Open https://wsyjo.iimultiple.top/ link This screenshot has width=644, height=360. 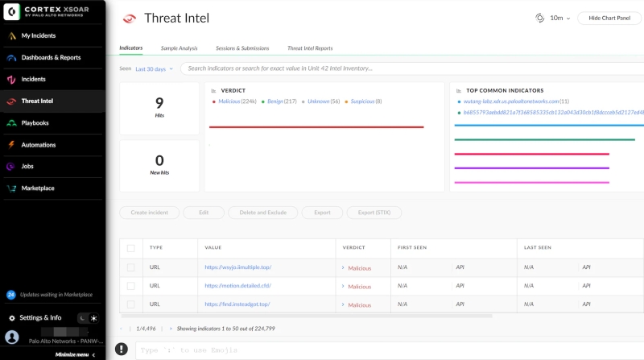click(238, 267)
